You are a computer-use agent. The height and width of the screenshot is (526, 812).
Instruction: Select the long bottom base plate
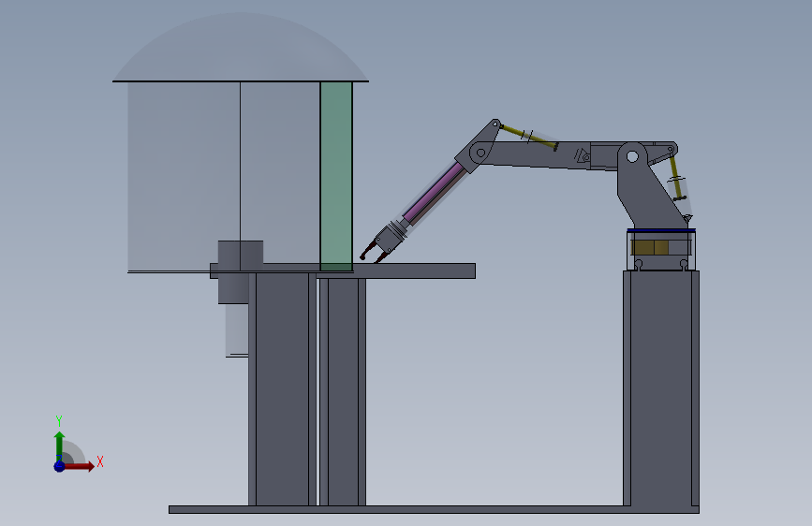(434, 509)
